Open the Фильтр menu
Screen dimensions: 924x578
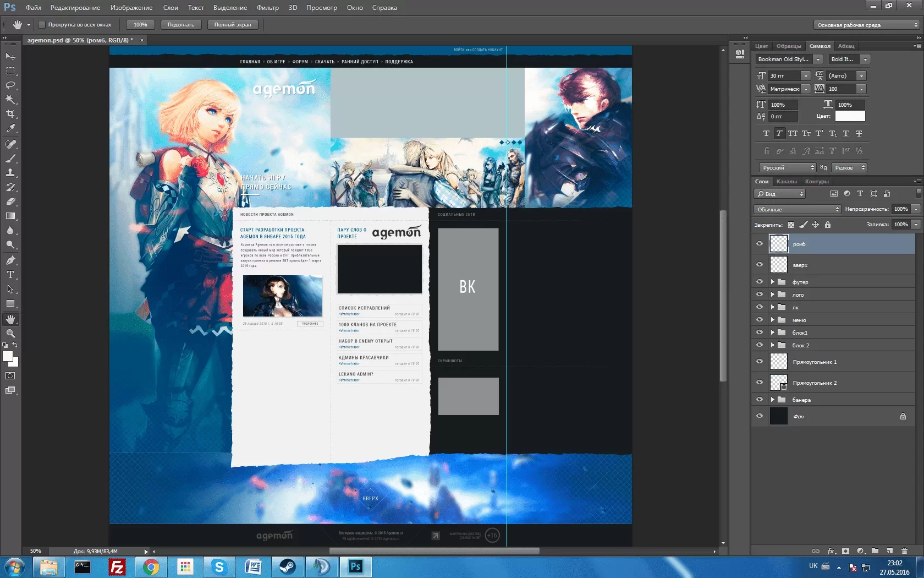pos(268,8)
